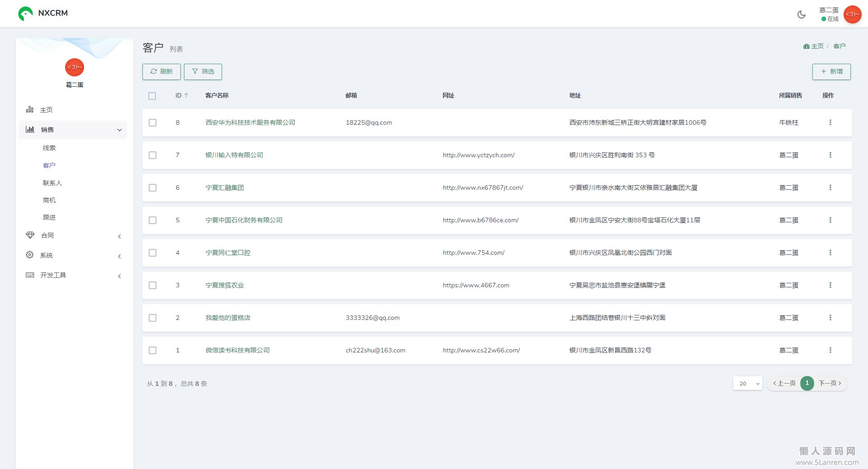
Task: Toggle dark mode moon icon
Action: (801, 14)
